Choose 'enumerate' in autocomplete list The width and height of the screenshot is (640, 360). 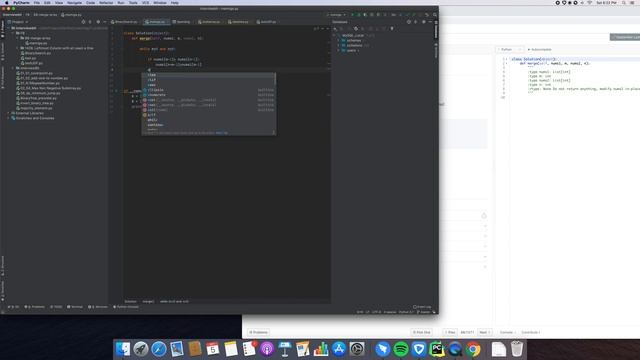click(208, 95)
